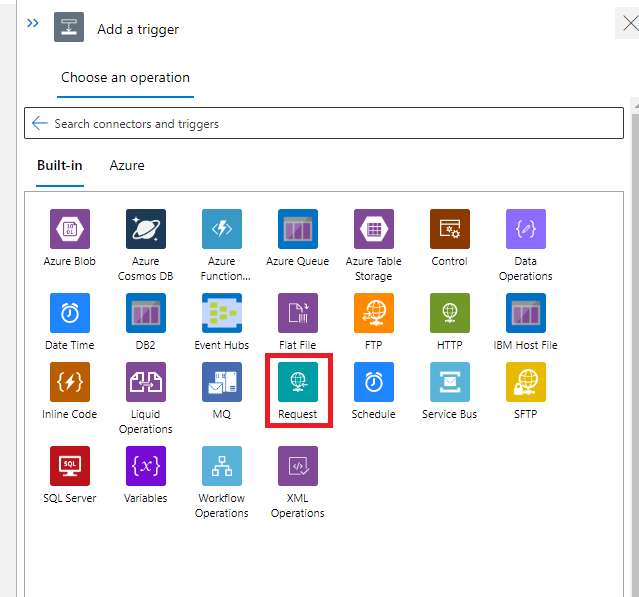Choose the MQ connector icon
The height and width of the screenshot is (597, 639).
pos(222,382)
